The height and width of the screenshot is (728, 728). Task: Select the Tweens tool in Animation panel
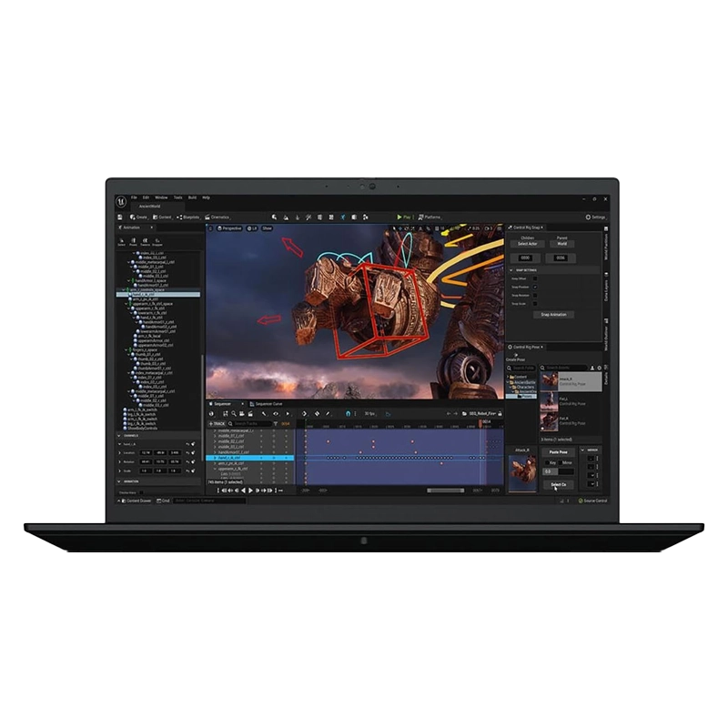[x=145, y=242]
